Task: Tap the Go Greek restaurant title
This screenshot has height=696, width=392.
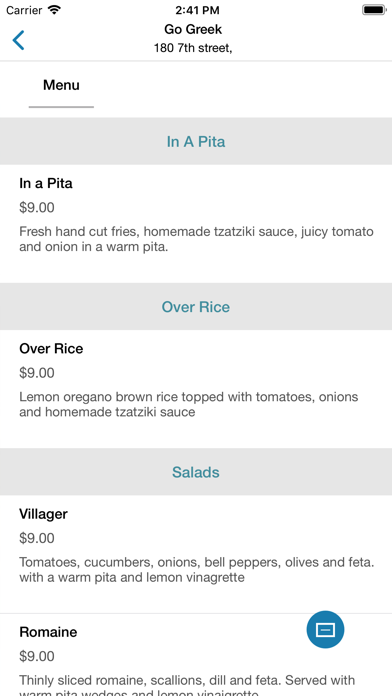Action: coord(193,29)
